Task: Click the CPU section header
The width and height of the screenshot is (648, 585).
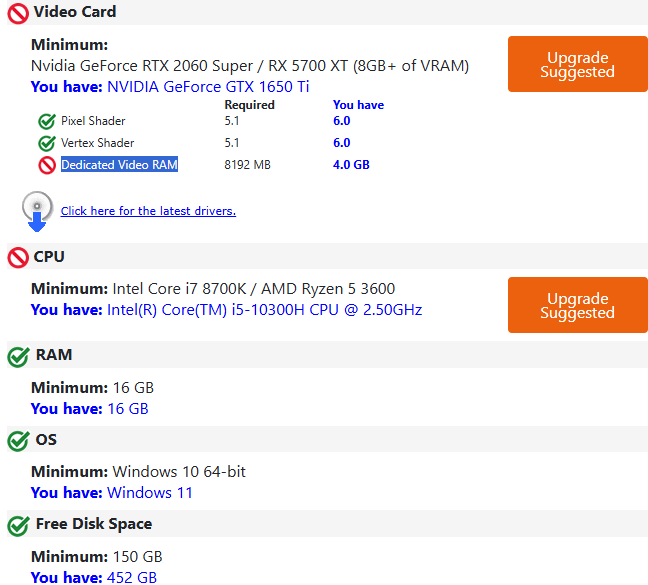Action: click(x=49, y=257)
